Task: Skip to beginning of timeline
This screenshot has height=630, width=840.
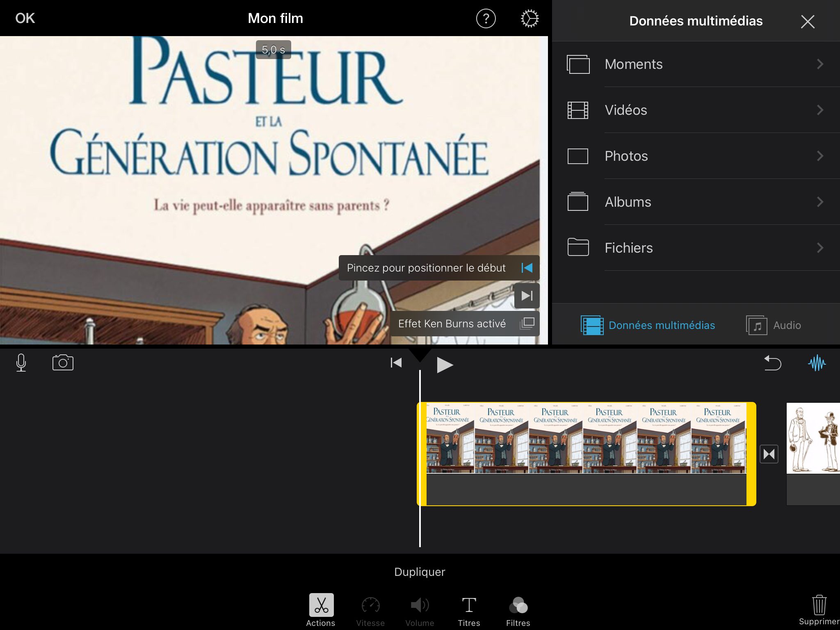Action: tap(396, 363)
